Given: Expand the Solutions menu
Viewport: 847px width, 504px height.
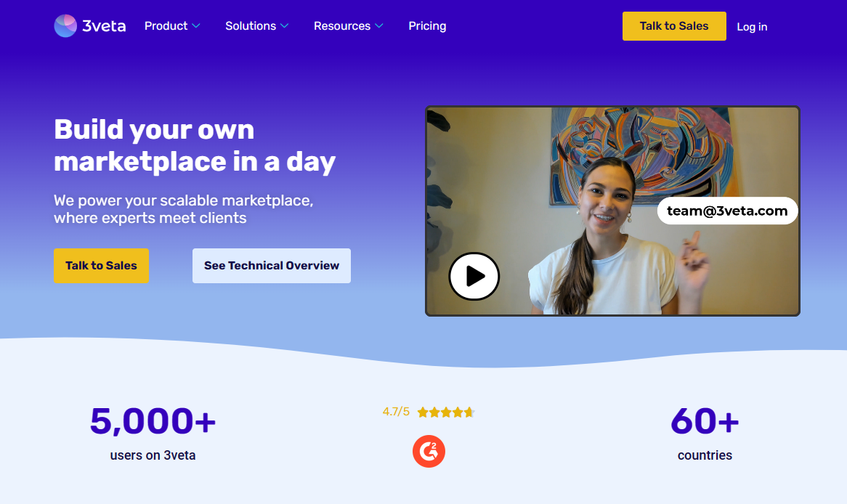Looking at the screenshot, I should coord(256,25).
